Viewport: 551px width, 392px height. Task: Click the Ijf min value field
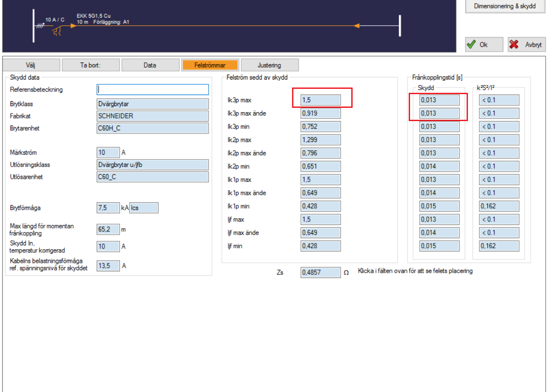(320, 246)
